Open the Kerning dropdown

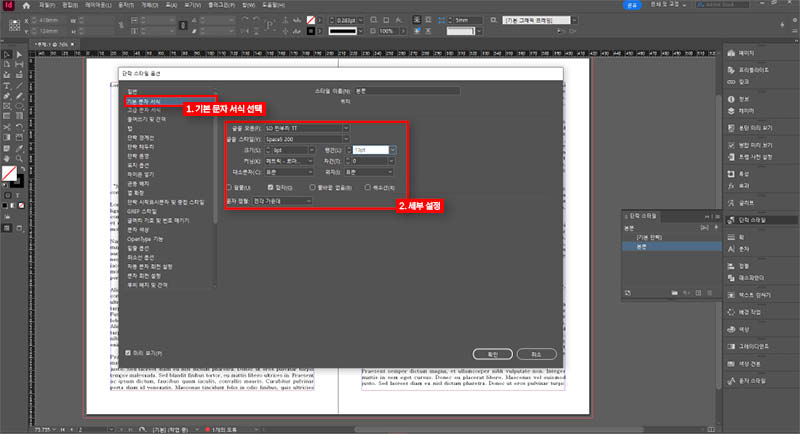click(289, 161)
